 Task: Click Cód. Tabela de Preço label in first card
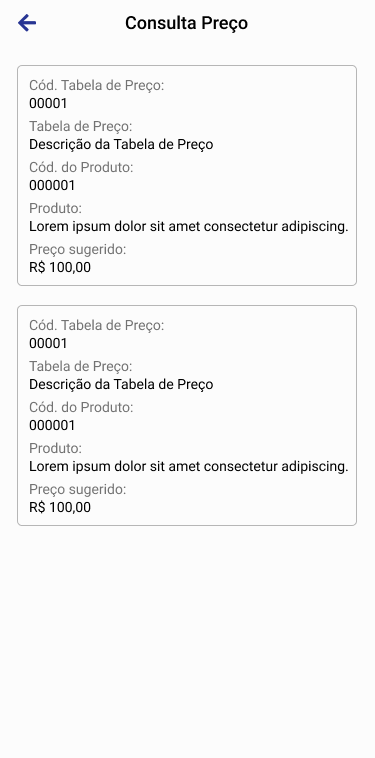coord(97,86)
